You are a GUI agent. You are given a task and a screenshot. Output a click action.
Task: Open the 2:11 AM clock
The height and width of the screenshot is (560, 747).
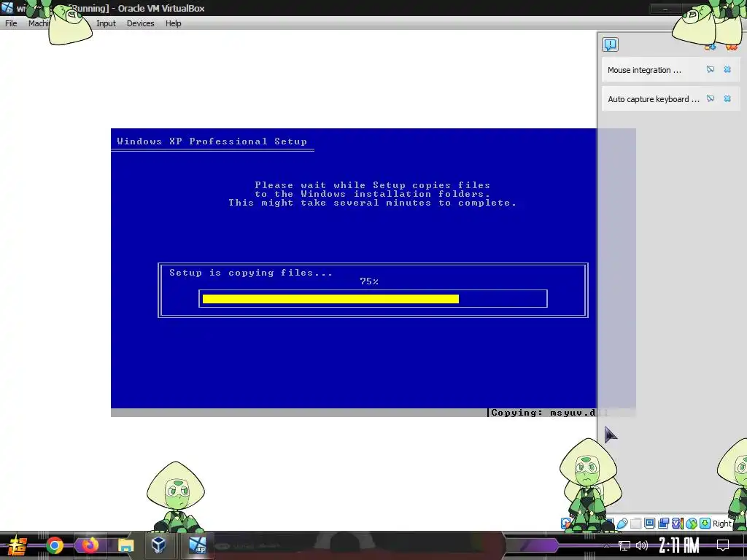pyautogui.click(x=679, y=545)
